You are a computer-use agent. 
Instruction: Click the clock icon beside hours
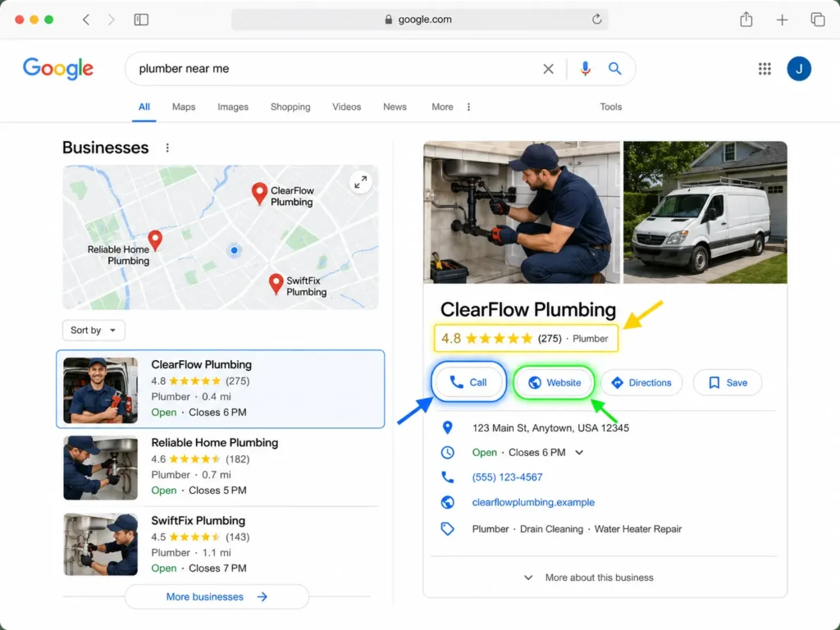pos(447,452)
